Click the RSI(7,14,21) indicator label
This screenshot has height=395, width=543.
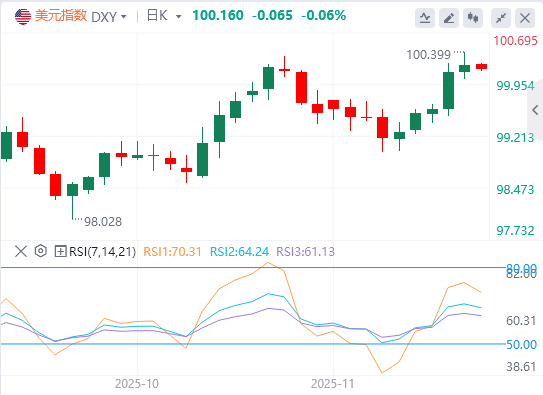tap(103, 251)
